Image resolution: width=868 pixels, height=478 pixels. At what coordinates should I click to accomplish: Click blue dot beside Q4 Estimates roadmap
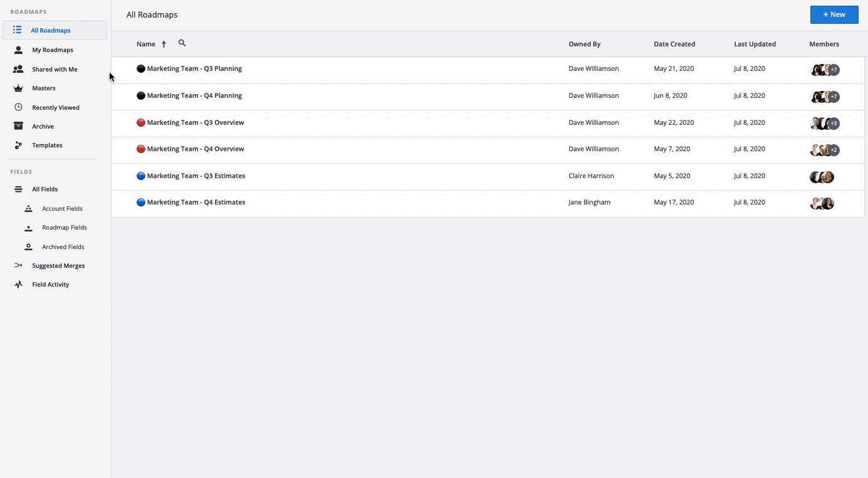coord(141,203)
